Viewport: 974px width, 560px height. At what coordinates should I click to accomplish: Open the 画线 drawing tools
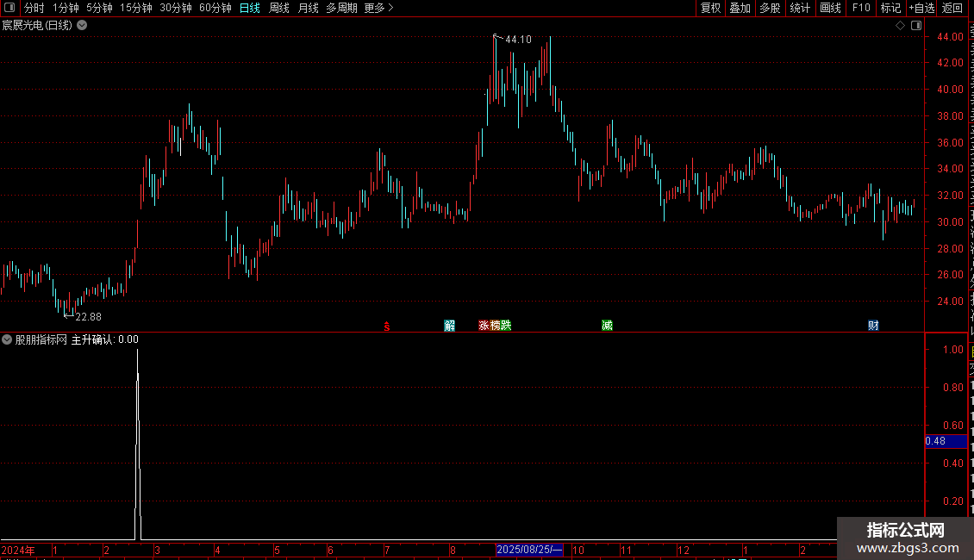pos(830,8)
